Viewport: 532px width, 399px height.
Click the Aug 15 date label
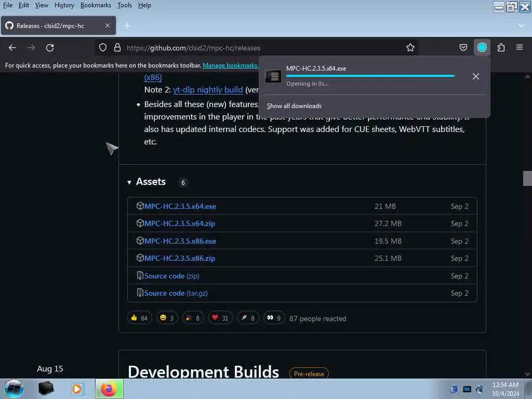(x=50, y=369)
